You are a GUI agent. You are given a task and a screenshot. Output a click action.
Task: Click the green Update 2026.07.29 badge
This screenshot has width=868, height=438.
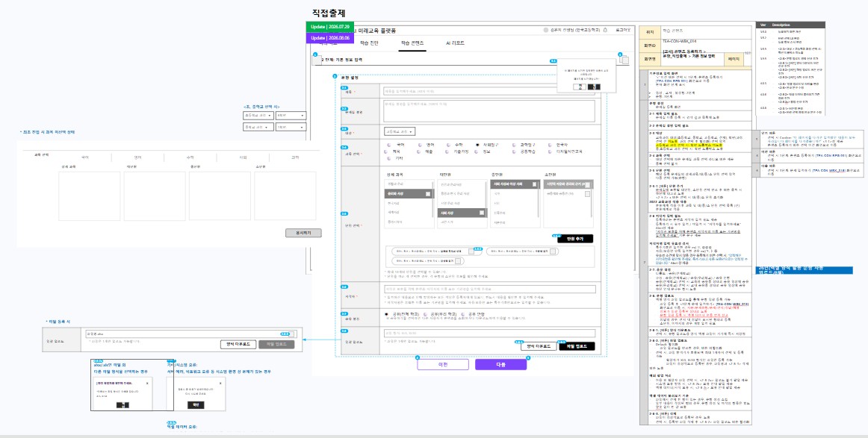click(x=330, y=27)
